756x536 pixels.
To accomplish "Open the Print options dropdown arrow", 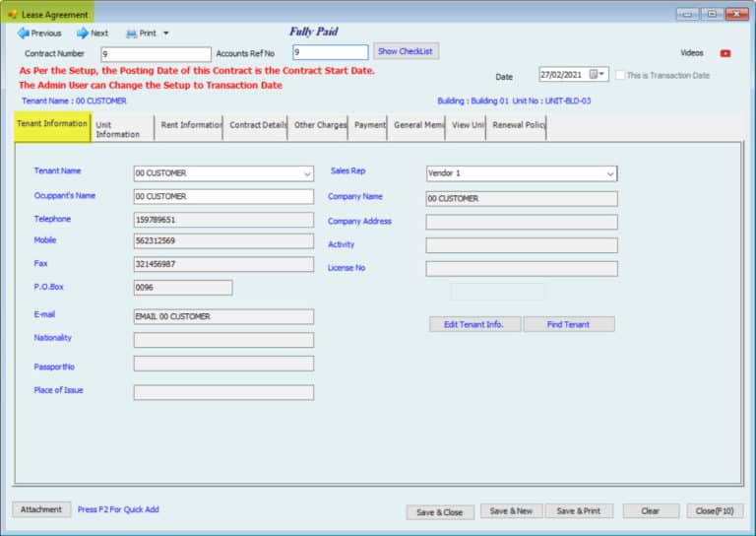I will [x=165, y=33].
